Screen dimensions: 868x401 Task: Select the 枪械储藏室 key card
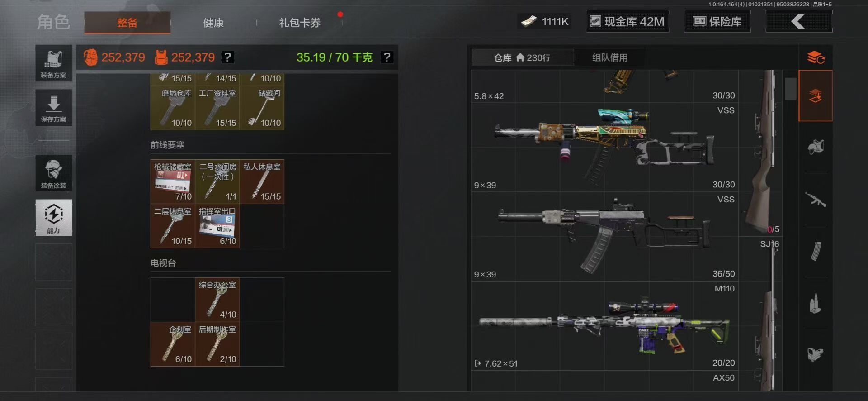tap(173, 181)
